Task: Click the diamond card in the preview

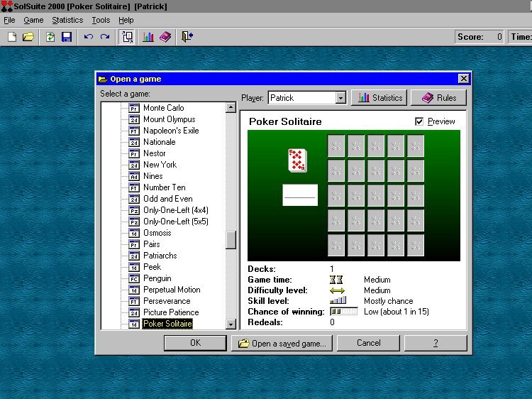Action: (x=297, y=160)
